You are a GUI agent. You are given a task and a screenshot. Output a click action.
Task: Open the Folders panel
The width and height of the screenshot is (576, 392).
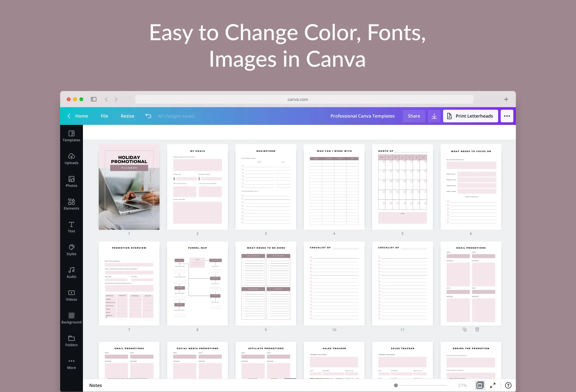72,341
